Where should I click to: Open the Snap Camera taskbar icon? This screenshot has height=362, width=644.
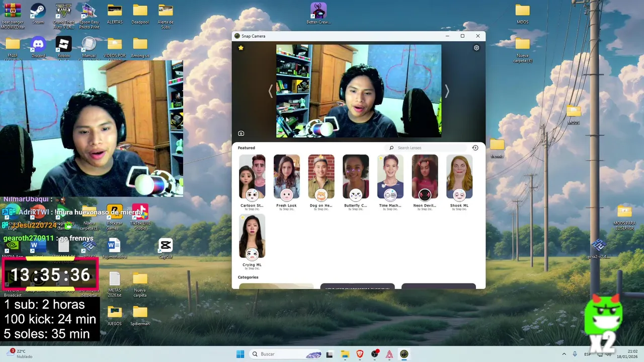[404, 354]
